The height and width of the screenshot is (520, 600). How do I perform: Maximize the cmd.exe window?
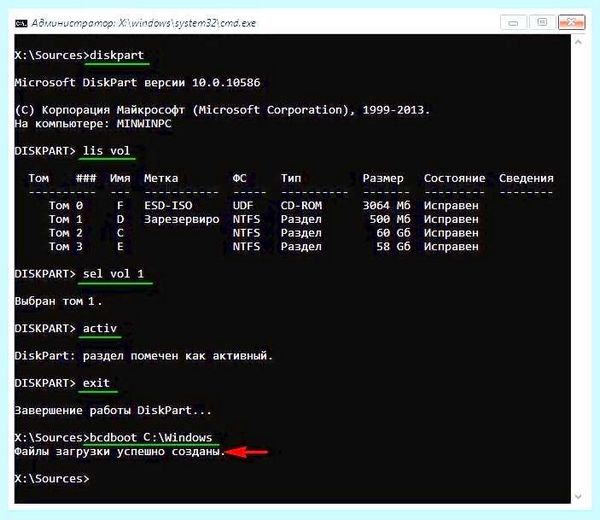[x=542, y=23]
